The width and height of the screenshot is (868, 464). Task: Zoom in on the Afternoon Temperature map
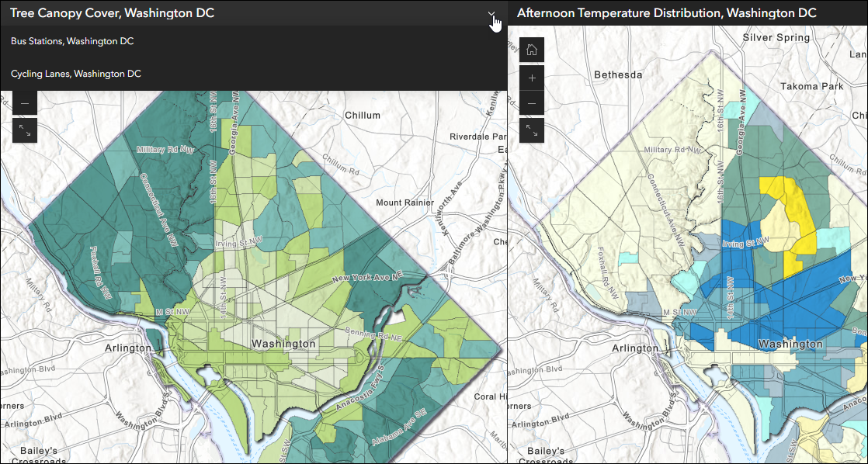[531, 78]
